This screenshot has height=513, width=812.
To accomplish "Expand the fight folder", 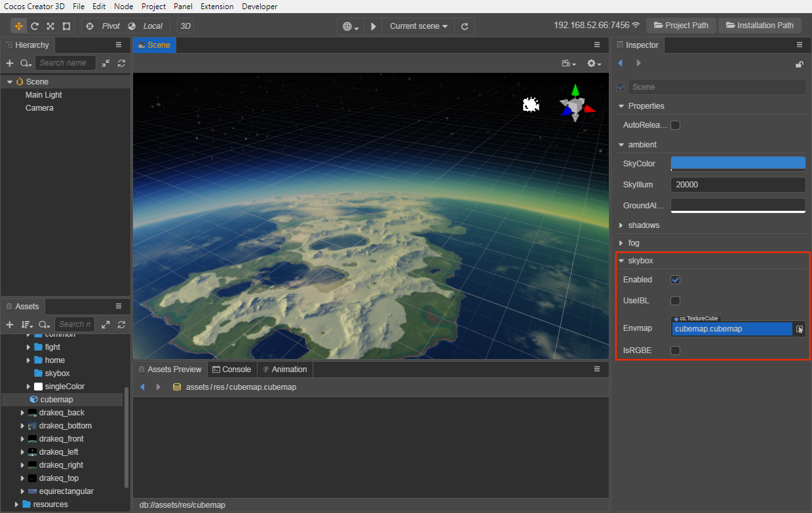I will (x=28, y=347).
